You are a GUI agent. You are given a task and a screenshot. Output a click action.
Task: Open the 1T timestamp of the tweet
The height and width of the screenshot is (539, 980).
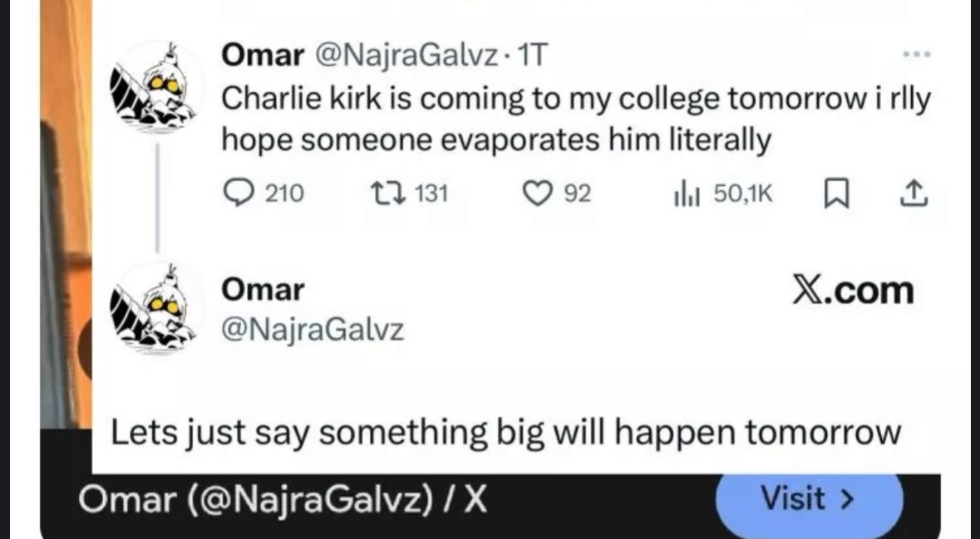coord(533,56)
